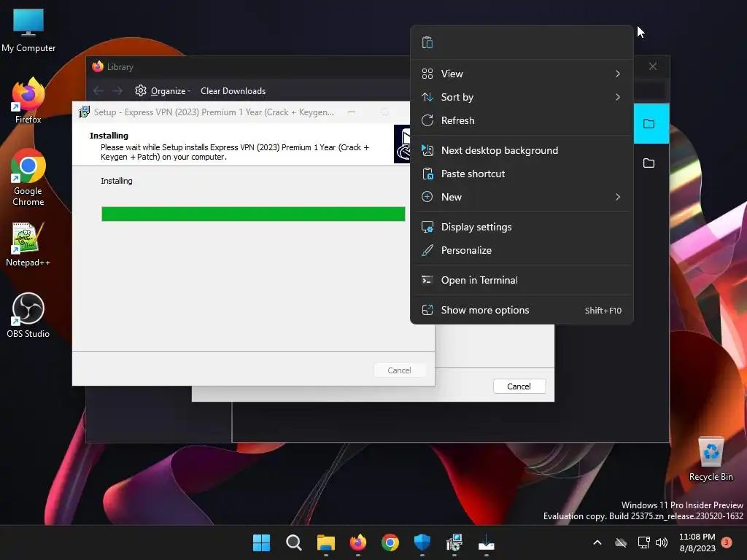Open the Sort by submenu

(522, 97)
